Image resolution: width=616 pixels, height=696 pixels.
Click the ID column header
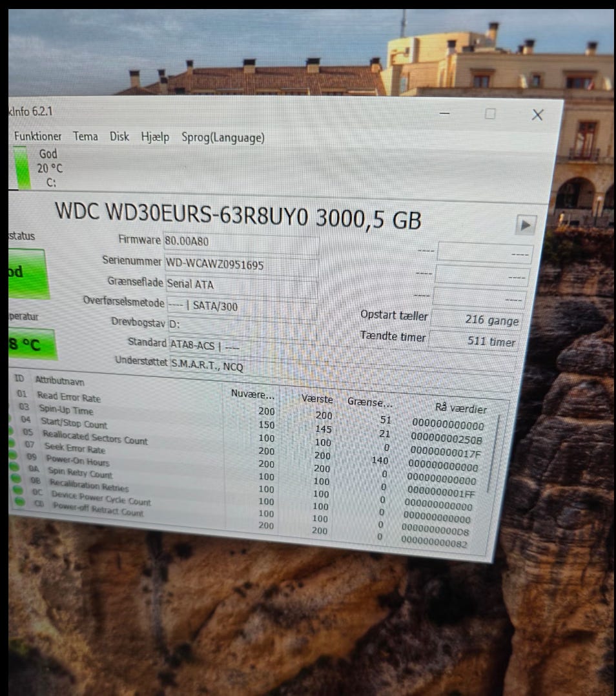click(x=19, y=378)
